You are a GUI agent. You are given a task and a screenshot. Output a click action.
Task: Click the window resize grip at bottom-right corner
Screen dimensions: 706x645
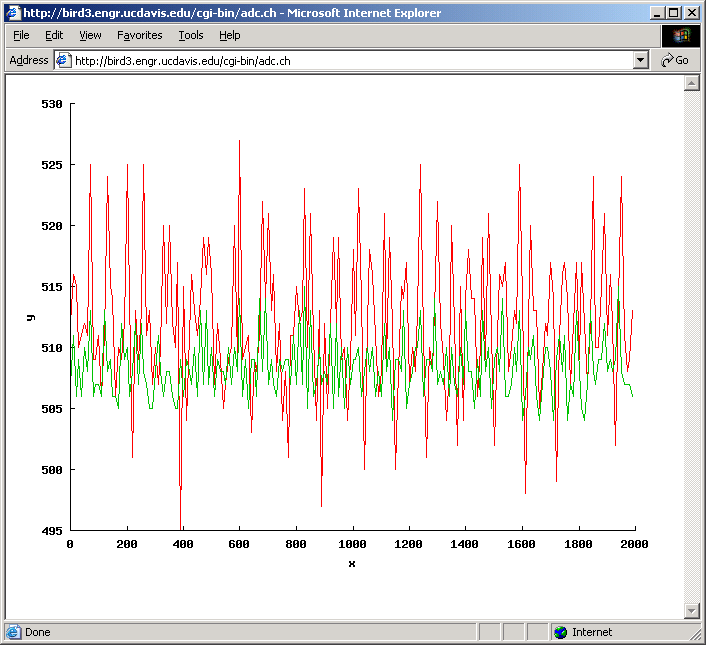(696, 635)
